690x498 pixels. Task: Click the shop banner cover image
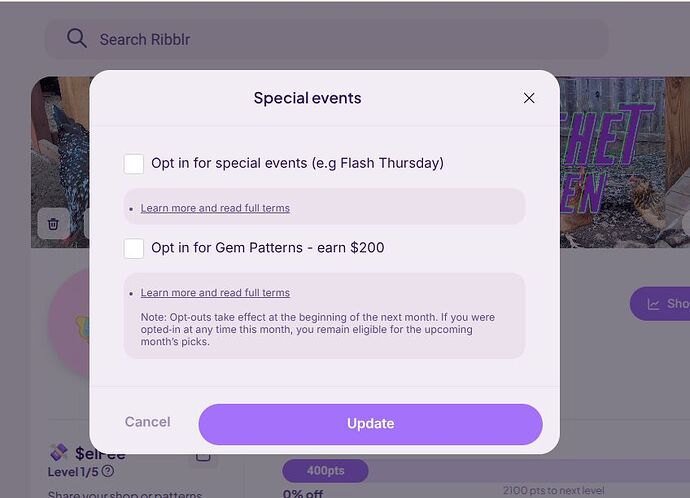coord(620,160)
